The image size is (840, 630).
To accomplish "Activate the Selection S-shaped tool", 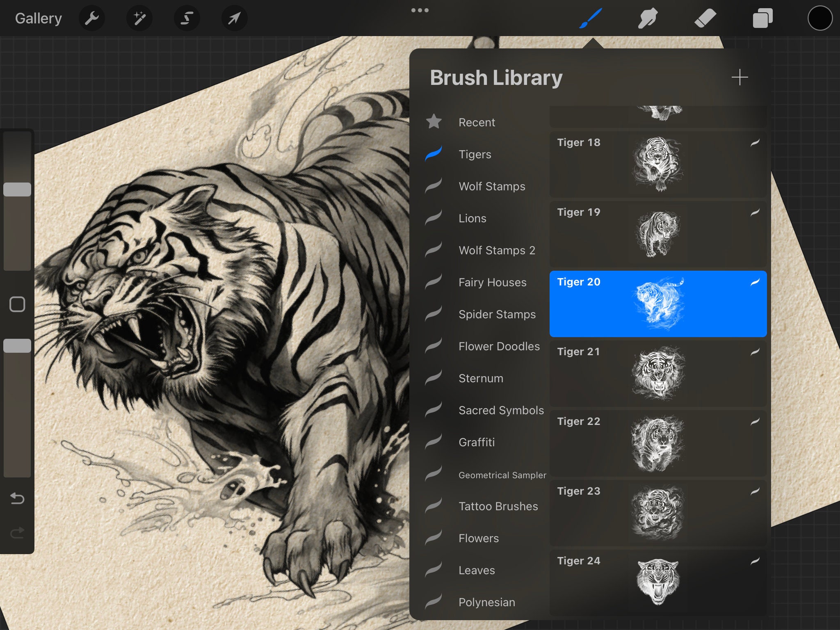I will (x=187, y=18).
